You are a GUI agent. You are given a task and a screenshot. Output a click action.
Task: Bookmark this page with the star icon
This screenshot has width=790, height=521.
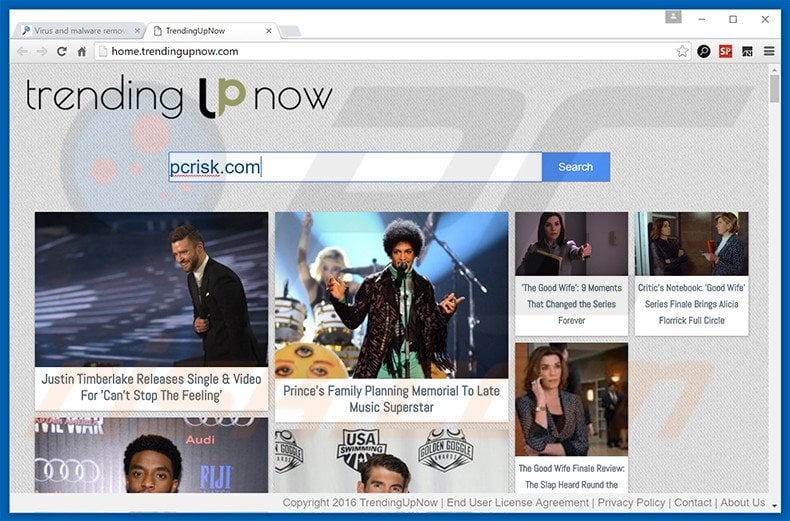pyautogui.click(x=682, y=51)
